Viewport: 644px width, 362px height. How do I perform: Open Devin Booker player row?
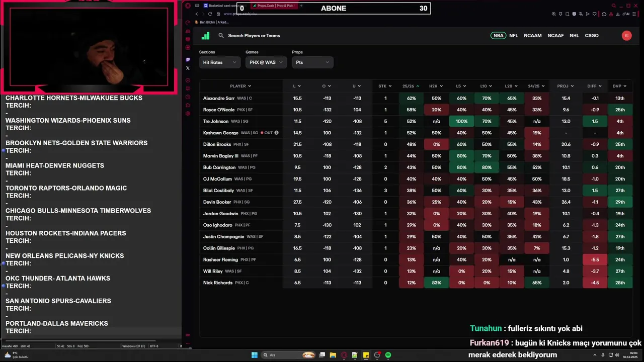(x=416, y=202)
